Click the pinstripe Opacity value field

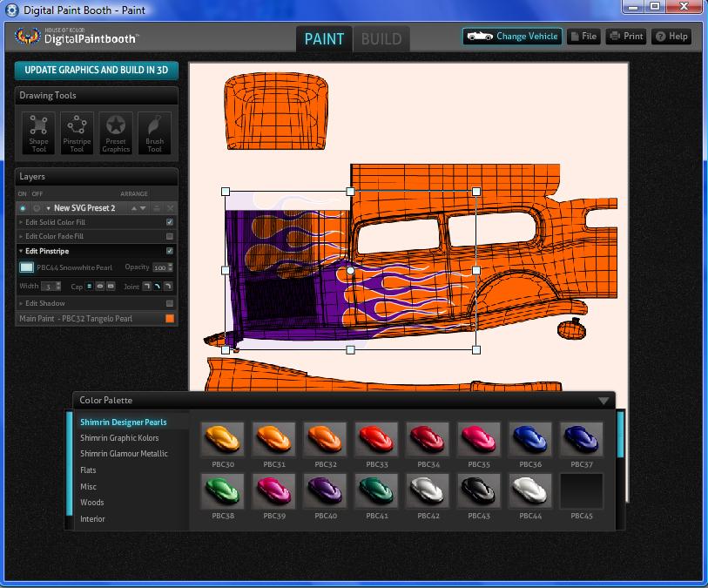[160, 267]
